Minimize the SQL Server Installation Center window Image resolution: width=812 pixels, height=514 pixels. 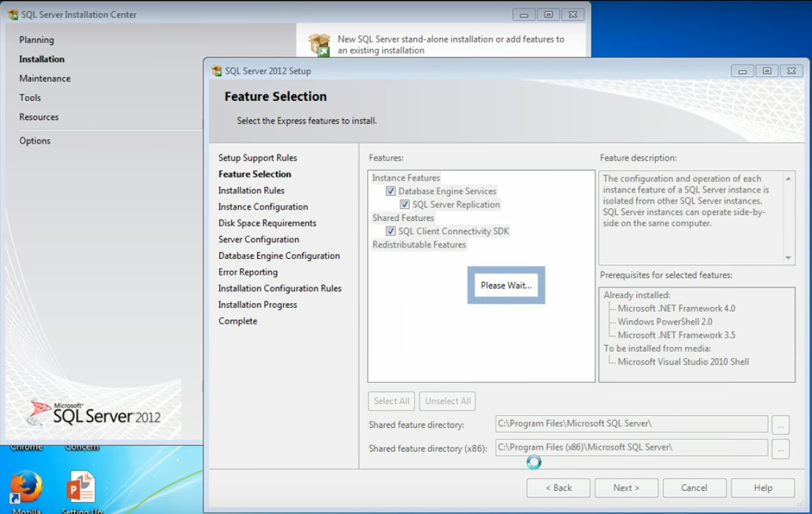pyautogui.click(x=523, y=15)
